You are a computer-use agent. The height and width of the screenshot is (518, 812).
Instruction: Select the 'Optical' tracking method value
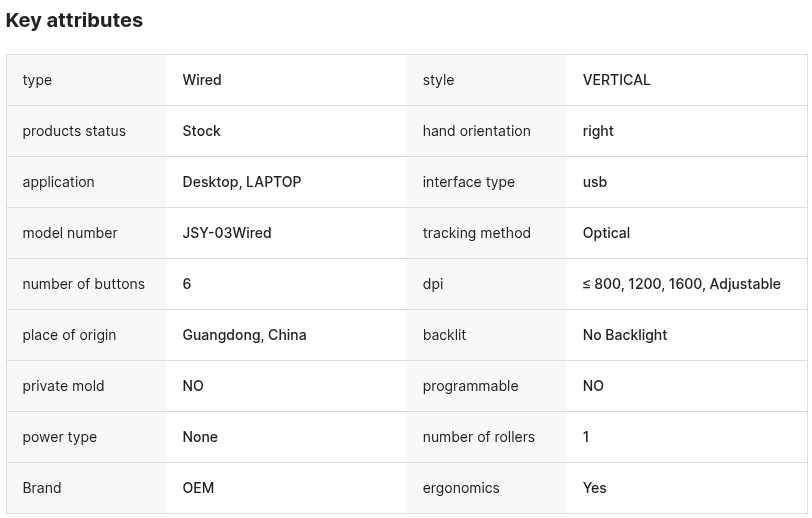tap(606, 233)
